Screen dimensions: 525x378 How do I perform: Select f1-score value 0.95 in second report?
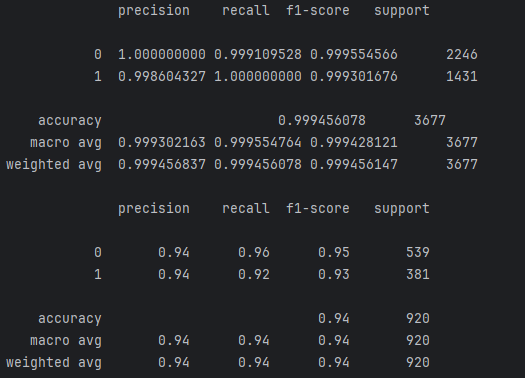334,252
